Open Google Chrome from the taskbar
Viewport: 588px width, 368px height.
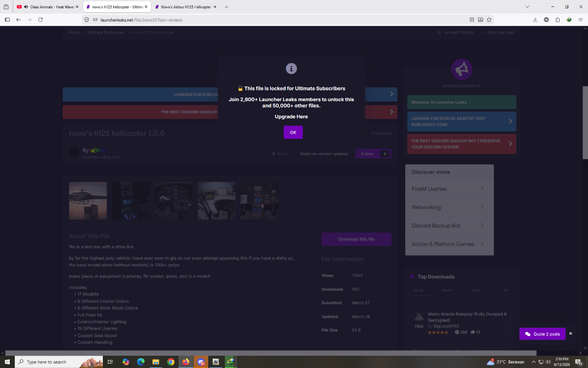[171, 362]
